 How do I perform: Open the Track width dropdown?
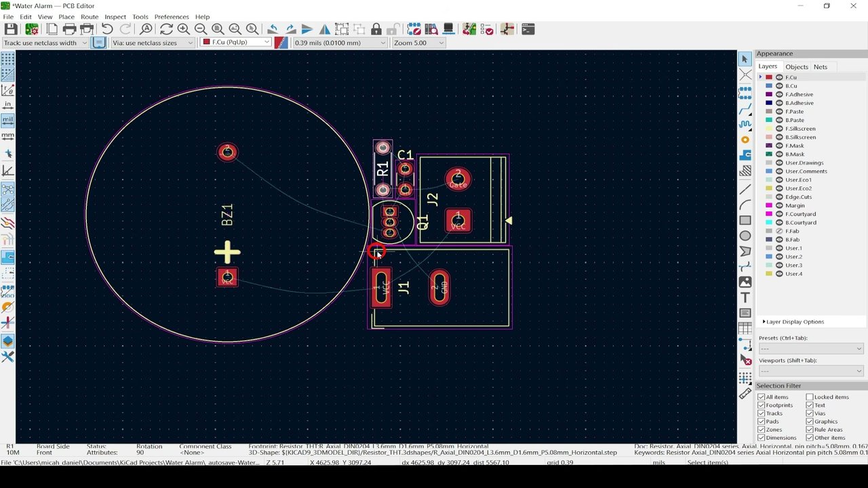point(45,43)
